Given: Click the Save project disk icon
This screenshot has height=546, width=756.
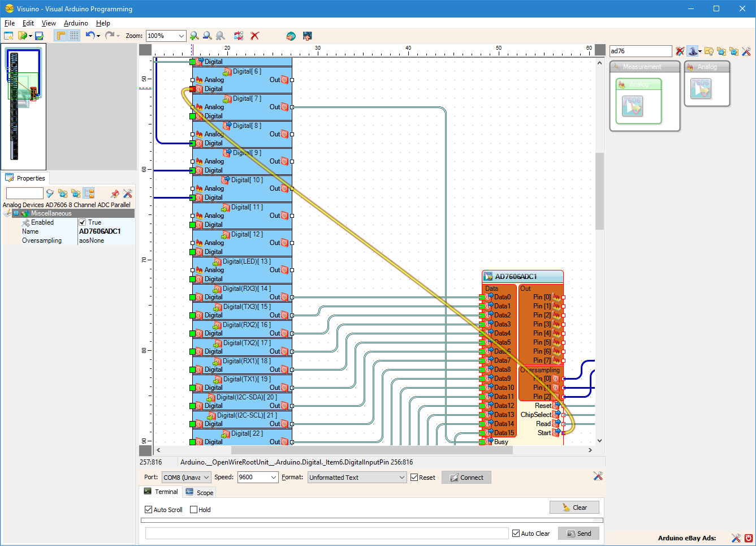Looking at the screenshot, I should pyautogui.click(x=39, y=36).
